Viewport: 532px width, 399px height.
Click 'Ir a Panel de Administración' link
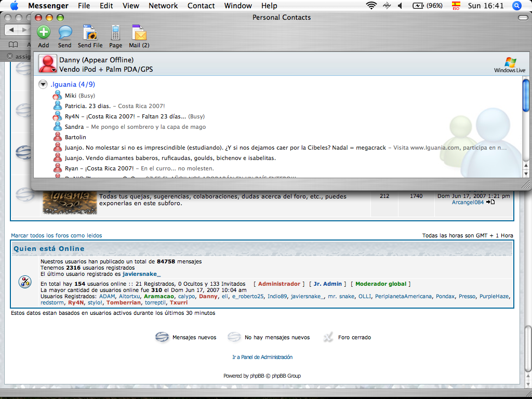click(x=262, y=357)
